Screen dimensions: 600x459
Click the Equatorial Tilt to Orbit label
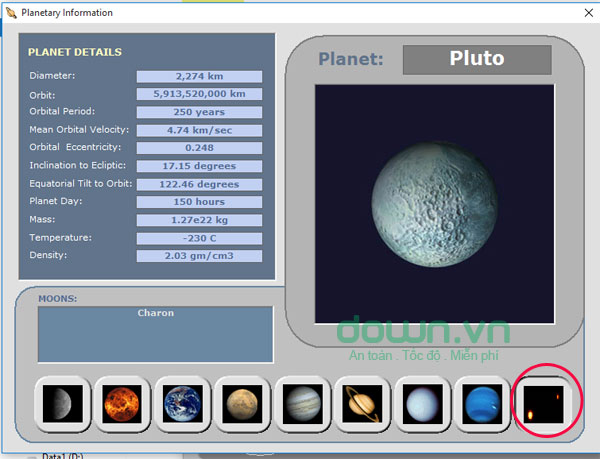pos(81,184)
